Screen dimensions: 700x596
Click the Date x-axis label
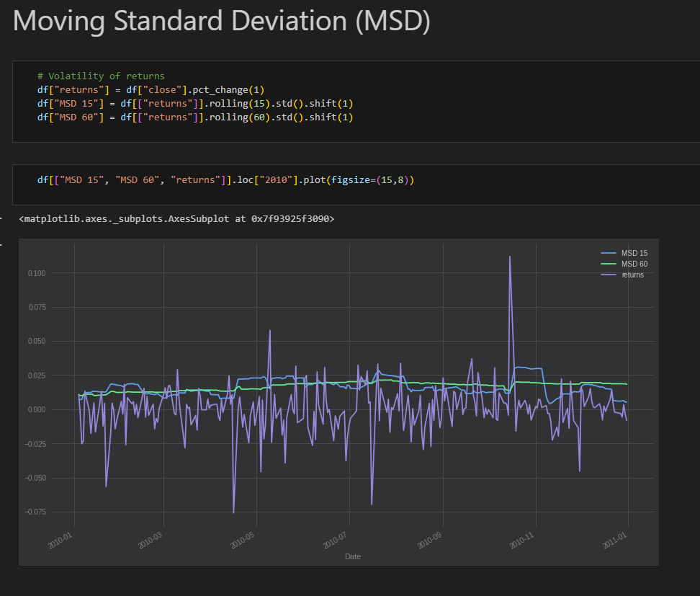(353, 556)
